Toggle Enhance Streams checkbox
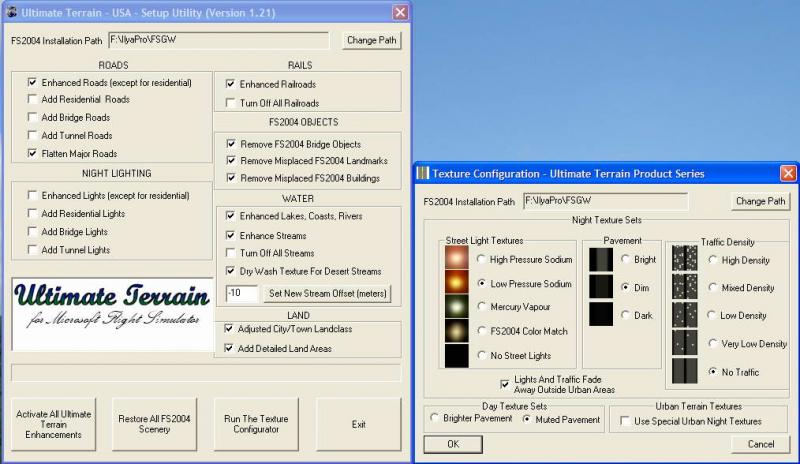Screen dimensions: 800x464 point(231,235)
